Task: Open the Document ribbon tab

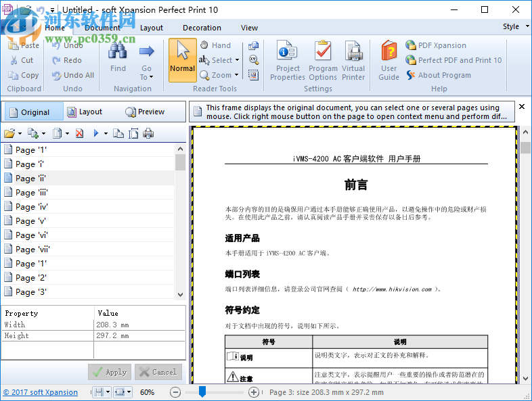Action: [x=102, y=28]
